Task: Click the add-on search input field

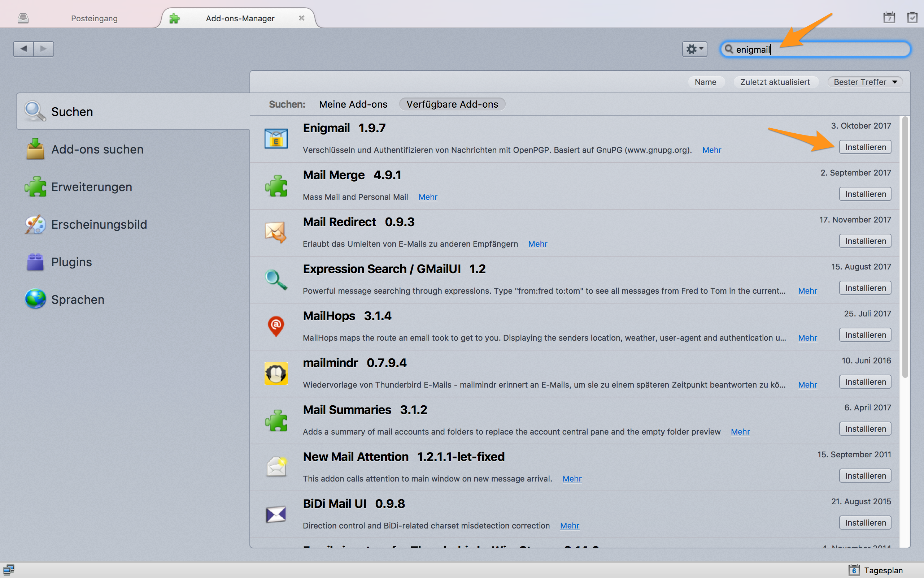Action: pos(816,49)
